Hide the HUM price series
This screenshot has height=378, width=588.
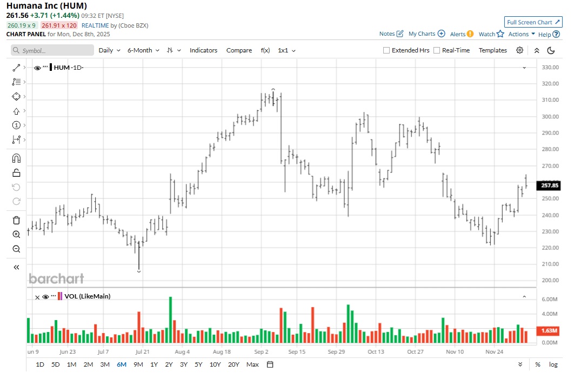pyautogui.click(x=37, y=68)
